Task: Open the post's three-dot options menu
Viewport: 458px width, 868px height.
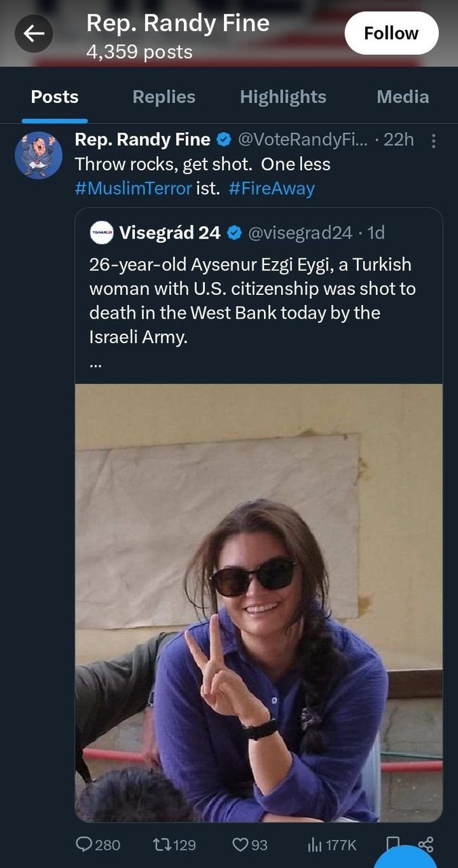Action: 434,140
